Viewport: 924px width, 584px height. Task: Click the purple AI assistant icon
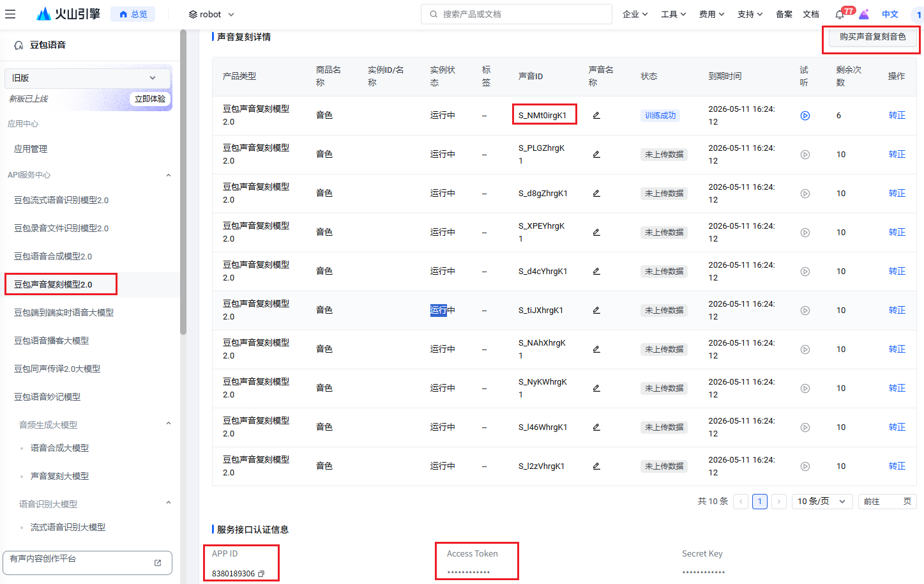coord(864,14)
